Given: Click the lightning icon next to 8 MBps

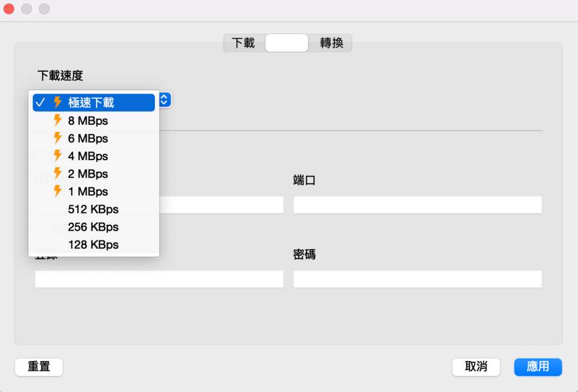Looking at the screenshot, I should pyautogui.click(x=57, y=120).
